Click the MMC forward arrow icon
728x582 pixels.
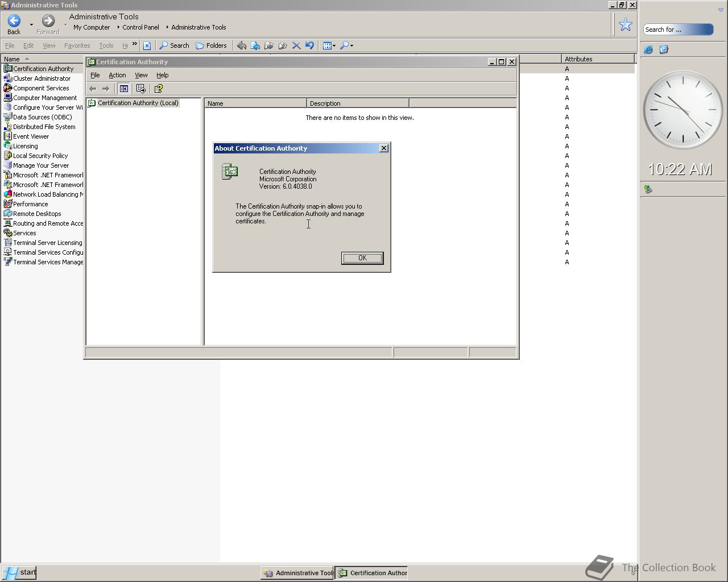click(106, 89)
